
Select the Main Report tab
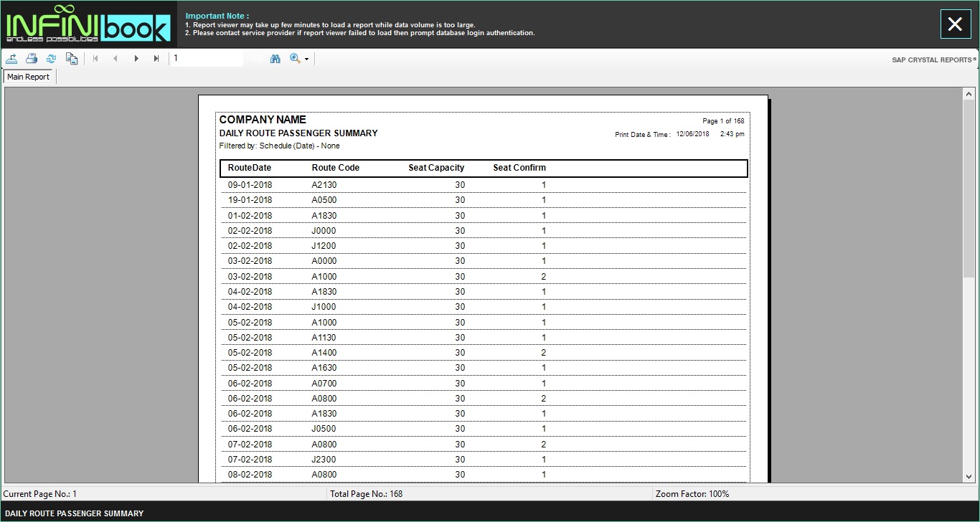(x=29, y=77)
